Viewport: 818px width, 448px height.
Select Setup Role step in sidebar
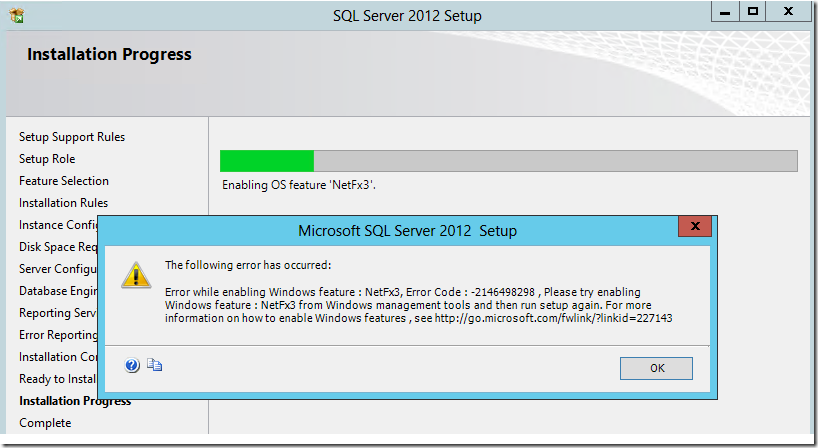47,159
